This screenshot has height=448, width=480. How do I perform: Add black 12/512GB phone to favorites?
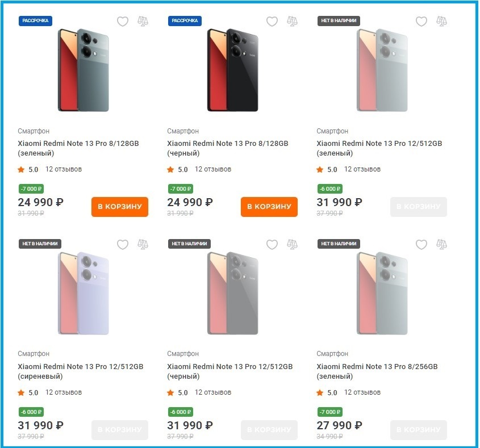[x=272, y=245]
